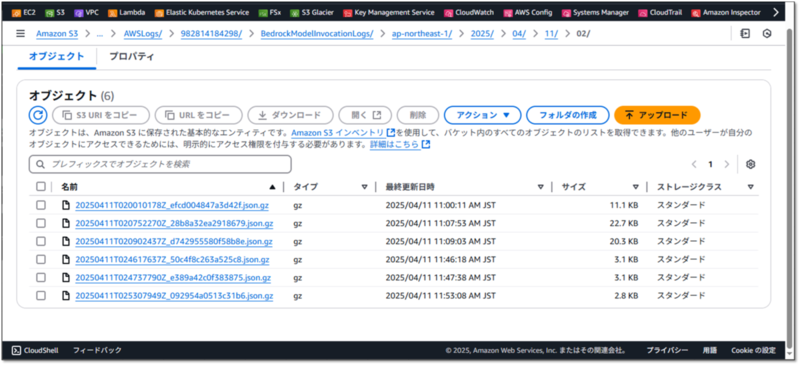Switch to the プロパティ tab
Image resolution: width=800 pixels, height=365 pixels.
click(132, 57)
